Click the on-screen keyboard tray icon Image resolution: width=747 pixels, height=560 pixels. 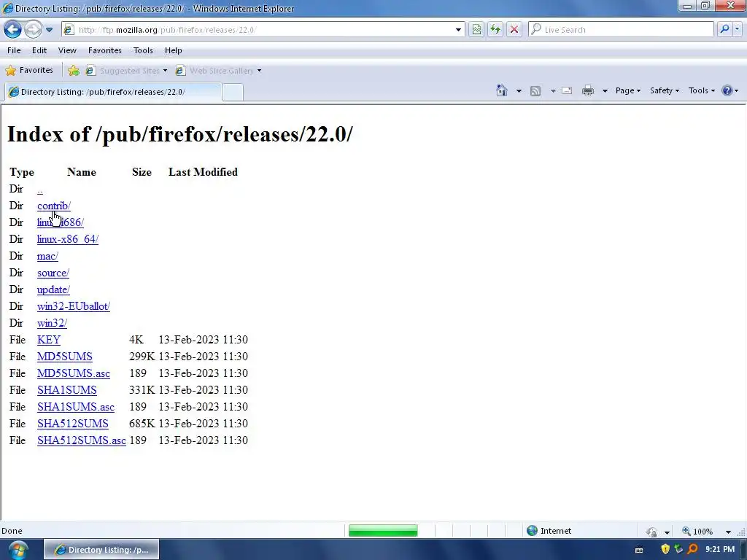639,550
